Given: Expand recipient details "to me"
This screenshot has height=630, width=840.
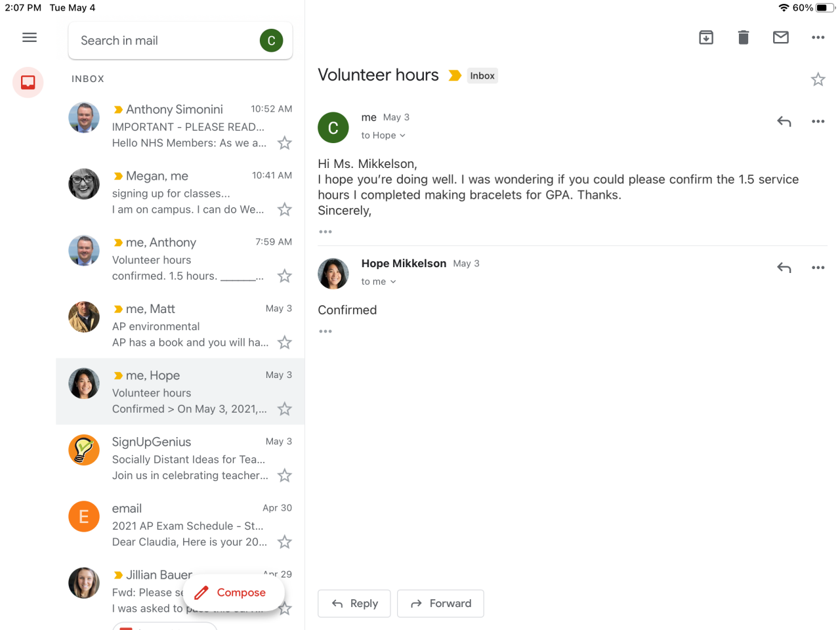Looking at the screenshot, I should tap(379, 282).
